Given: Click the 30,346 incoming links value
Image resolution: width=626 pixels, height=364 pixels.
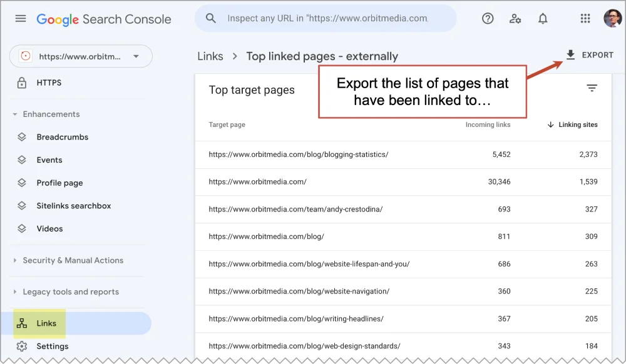Looking at the screenshot, I should tap(499, 182).
